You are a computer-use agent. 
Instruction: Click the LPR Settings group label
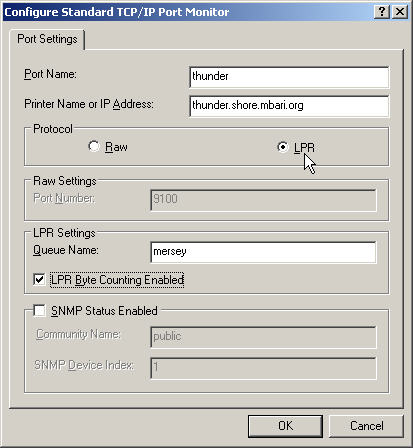click(64, 233)
